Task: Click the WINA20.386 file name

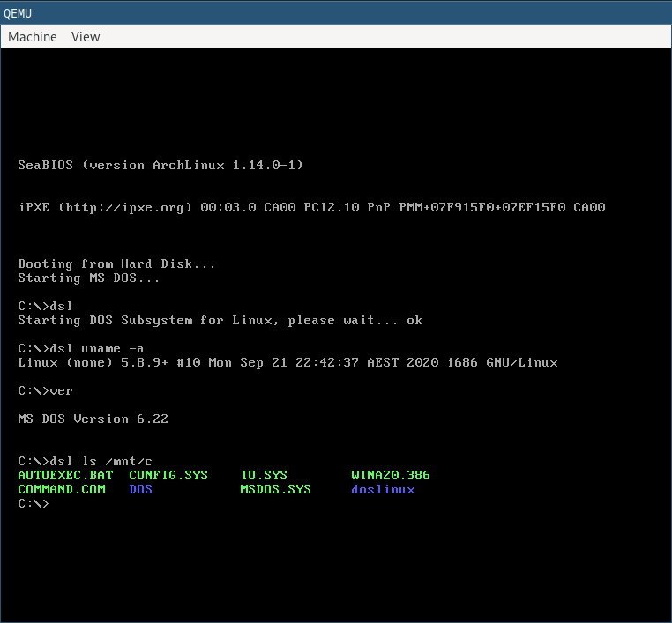Action: [x=391, y=475]
